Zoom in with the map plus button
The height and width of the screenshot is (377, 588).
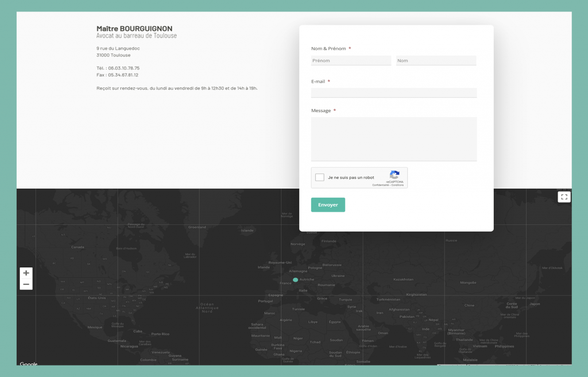(26, 273)
